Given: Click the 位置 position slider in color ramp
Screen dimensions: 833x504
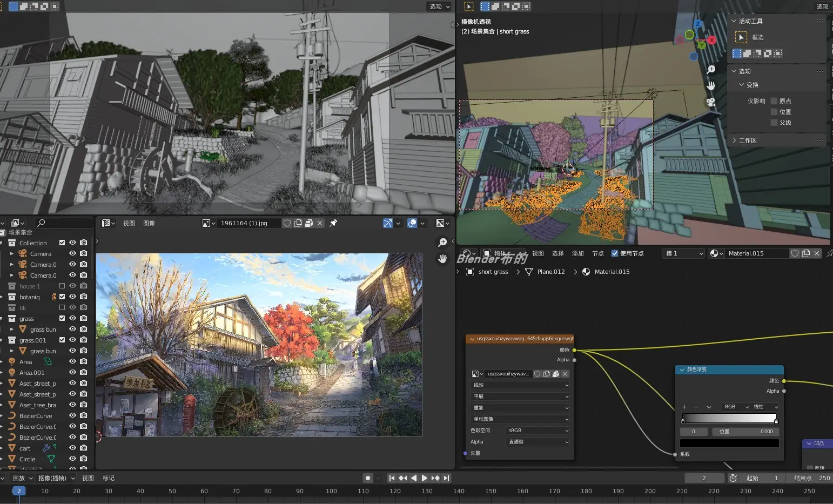Looking at the screenshot, I should click(746, 432).
